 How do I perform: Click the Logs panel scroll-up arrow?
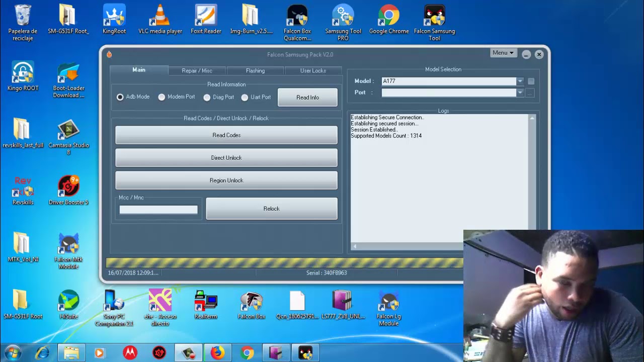coord(532,118)
